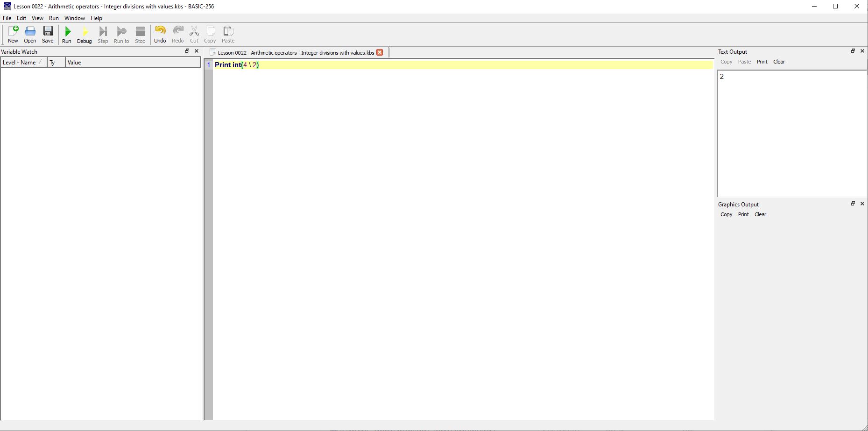868x431 pixels.
Task: Close the Variable Watch panel
Action: click(197, 51)
